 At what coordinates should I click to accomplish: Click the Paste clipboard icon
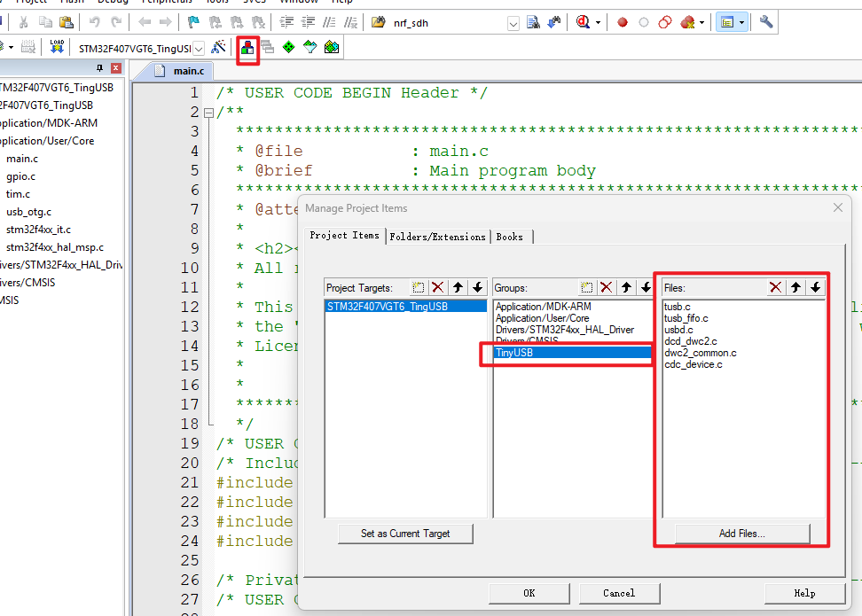[67, 22]
